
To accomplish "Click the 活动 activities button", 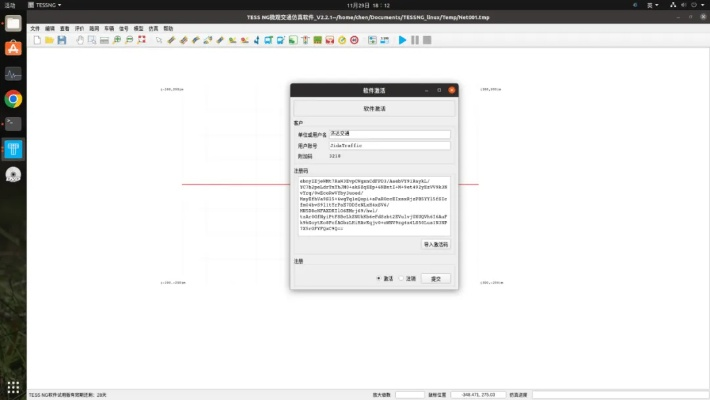I will tap(10, 5).
